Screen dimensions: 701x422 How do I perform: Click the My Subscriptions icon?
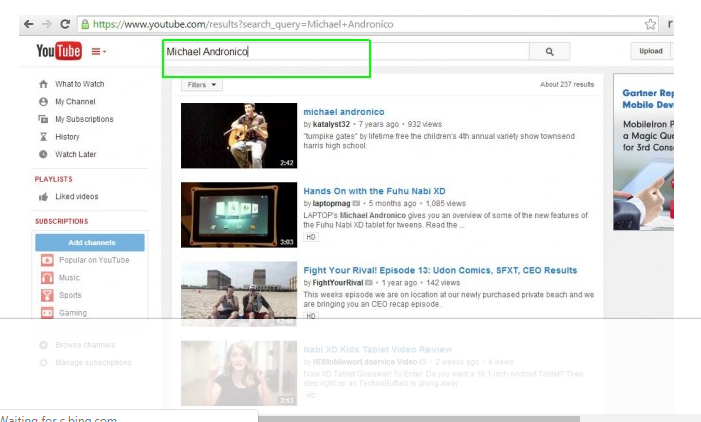coord(43,119)
